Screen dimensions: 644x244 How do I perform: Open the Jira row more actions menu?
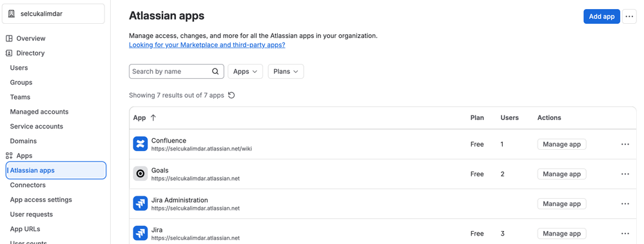[625, 233]
